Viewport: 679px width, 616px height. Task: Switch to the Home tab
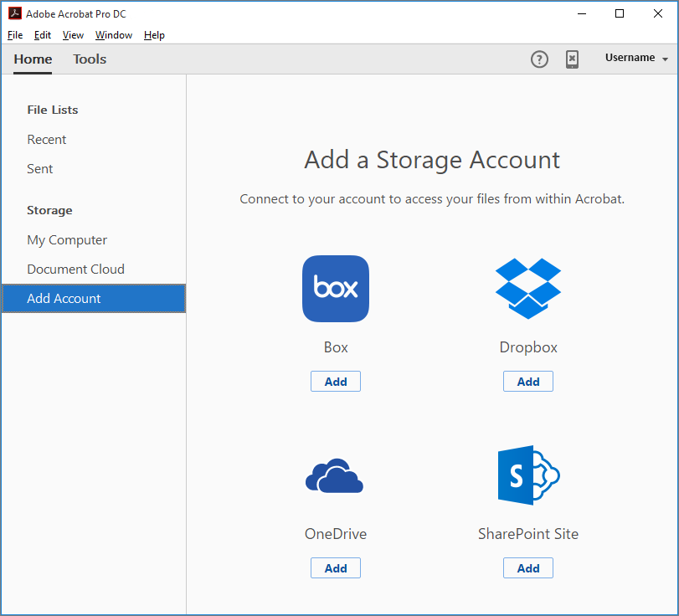(x=33, y=59)
